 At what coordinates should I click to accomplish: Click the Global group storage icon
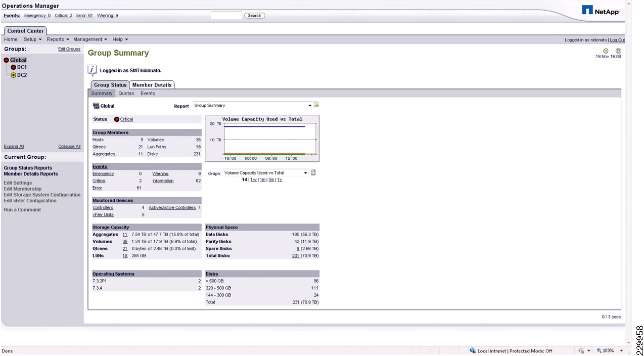pyautogui.click(x=96, y=106)
